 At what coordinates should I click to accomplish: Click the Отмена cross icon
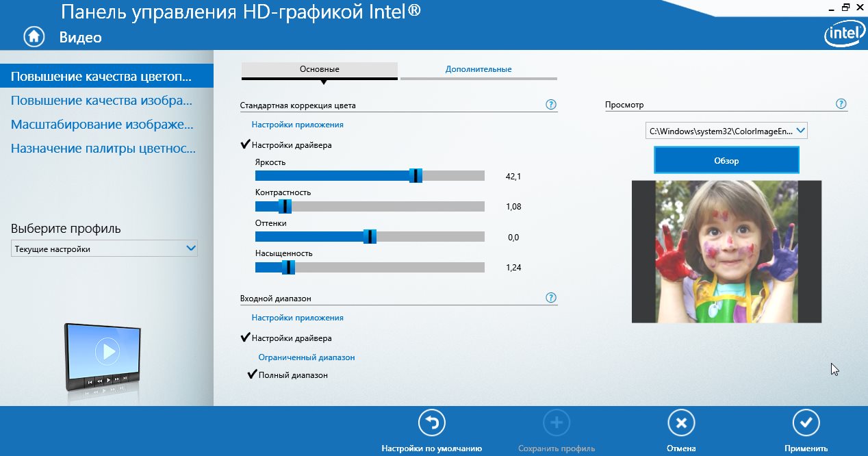click(680, 423)
